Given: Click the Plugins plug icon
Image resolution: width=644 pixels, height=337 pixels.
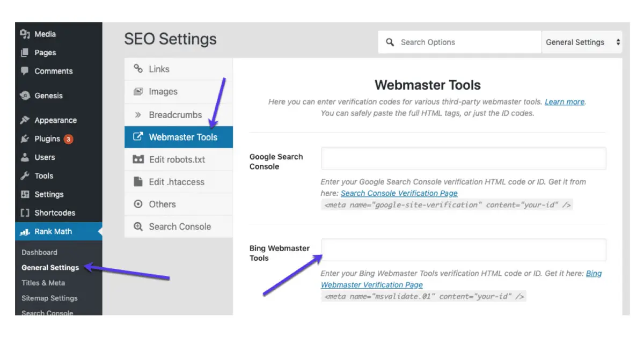Looking at the screenshot, I should [25, 139].
